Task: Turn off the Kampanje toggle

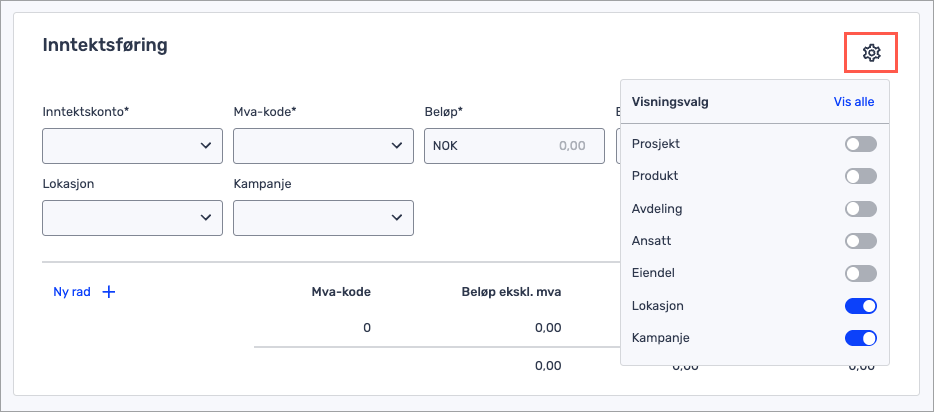Action: pos(860,338)
